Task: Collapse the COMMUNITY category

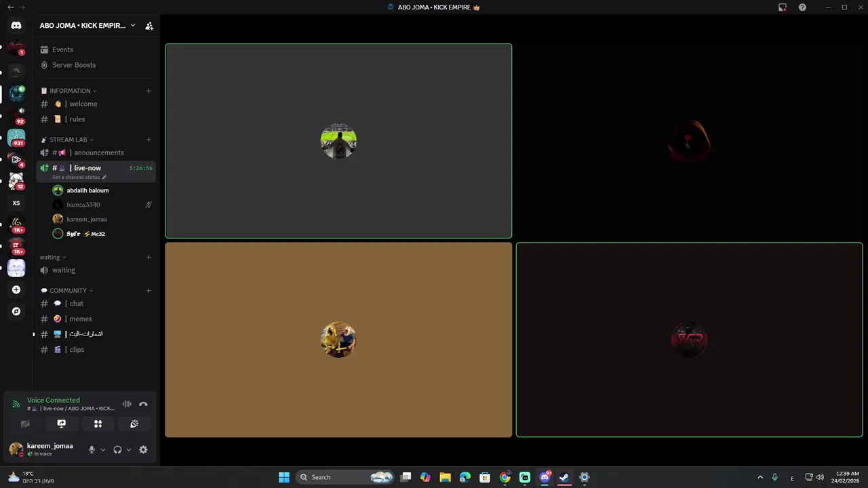Action: tap(67, 290)
